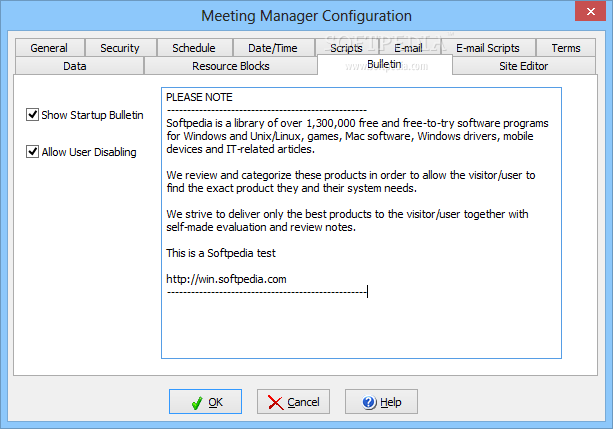The height and width of the screenshot is (429, 613).
Task: Open the General tab
Action: tap(50, 48)
